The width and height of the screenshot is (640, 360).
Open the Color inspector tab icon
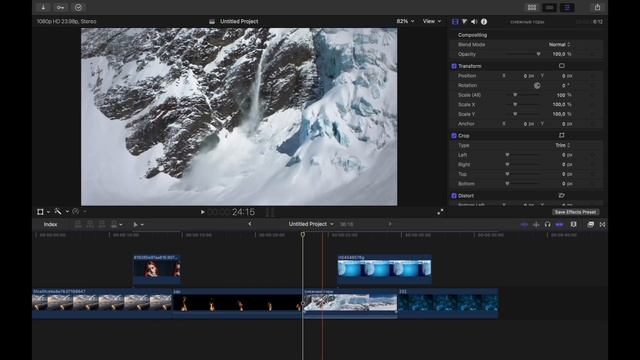click(x=464, y=22)
